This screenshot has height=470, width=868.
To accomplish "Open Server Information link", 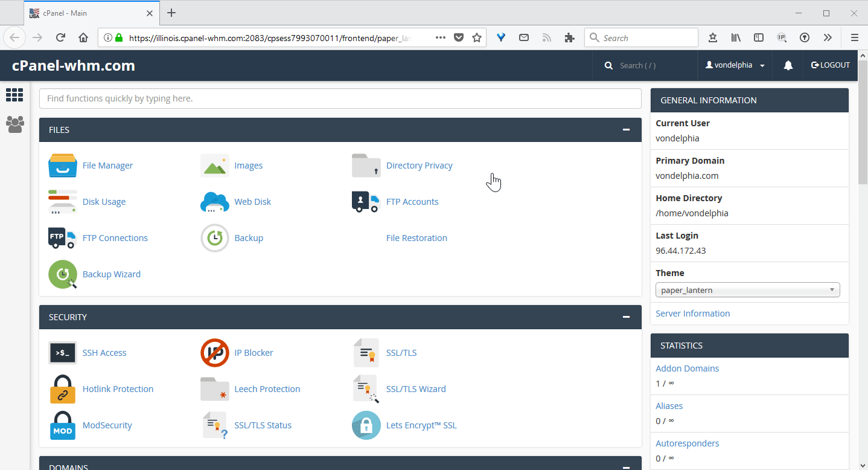I will (692, 314).
